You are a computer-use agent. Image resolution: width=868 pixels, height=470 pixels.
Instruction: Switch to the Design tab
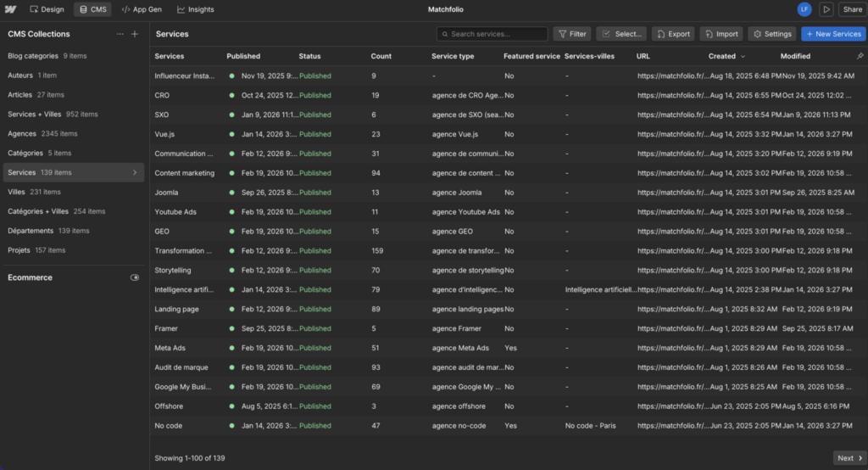(x=47, y=9)
